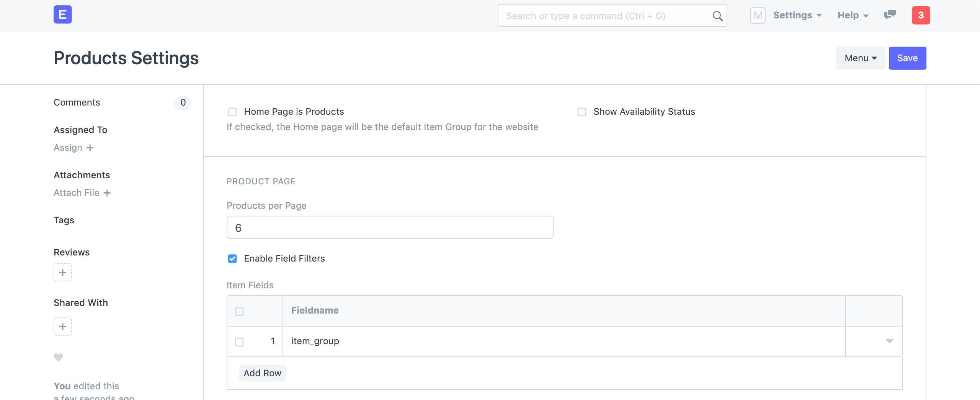Click the plus icon under Shared With
Image resolution: width=980 pixels, height=400 pixels.
[x=63, y=327]
